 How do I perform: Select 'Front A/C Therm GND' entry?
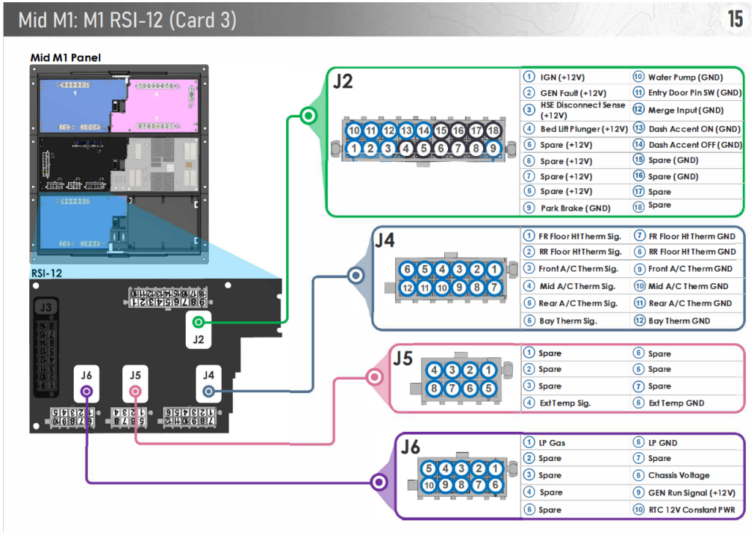point(690,269)
